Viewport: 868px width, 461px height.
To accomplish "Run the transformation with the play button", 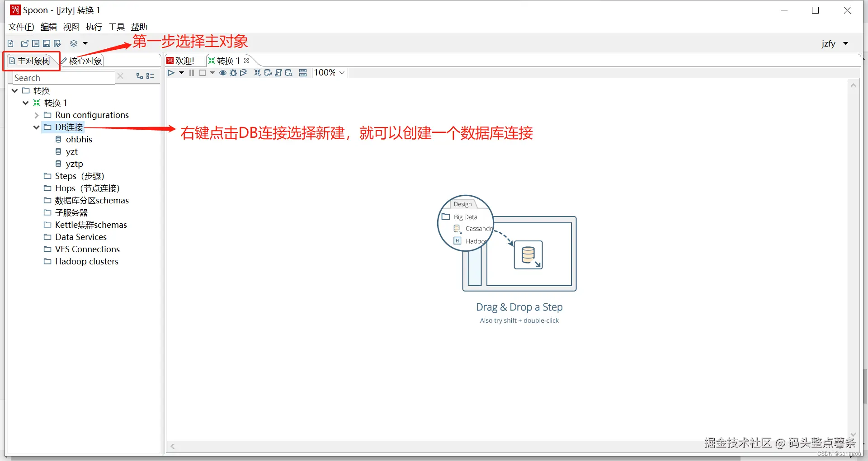I will 171,73.
